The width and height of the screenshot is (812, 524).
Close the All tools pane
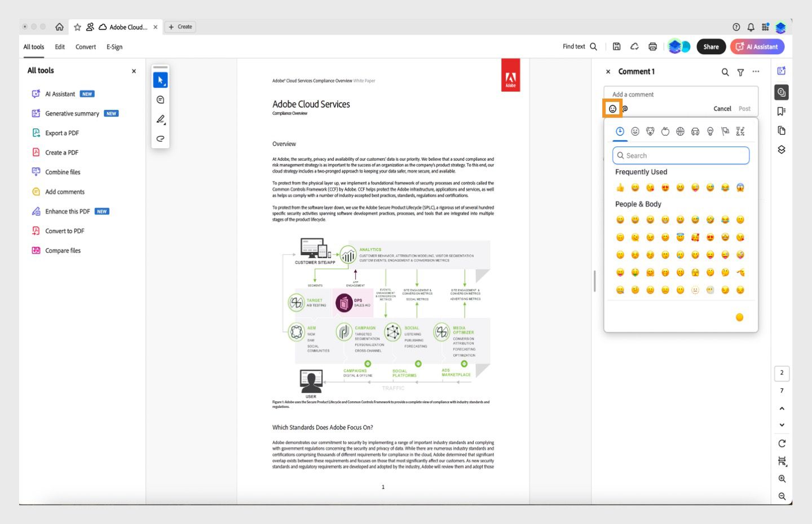click(x=134, y=71)
